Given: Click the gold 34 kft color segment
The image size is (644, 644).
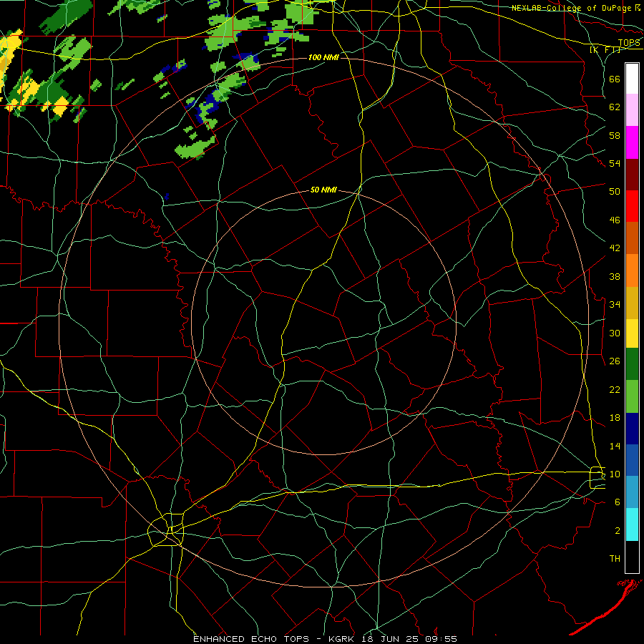Looking at the screenshot, I should click(632, 303).
